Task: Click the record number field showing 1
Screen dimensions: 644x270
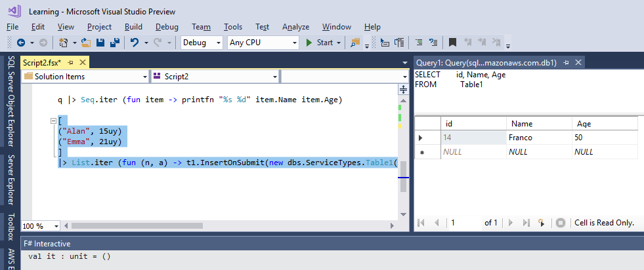Action: tap(465, 223)
